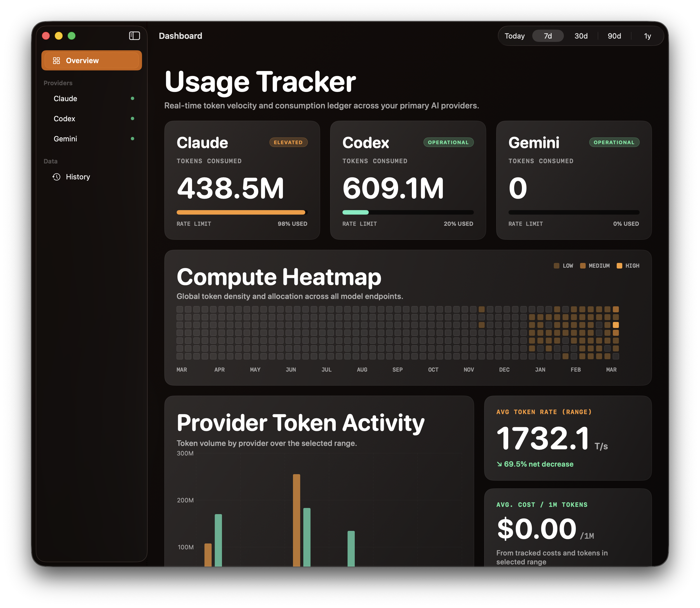Collapse the sidebar with the panel icon
The width and height of the screenshot is (700, 608).
[x=134, y=36]
